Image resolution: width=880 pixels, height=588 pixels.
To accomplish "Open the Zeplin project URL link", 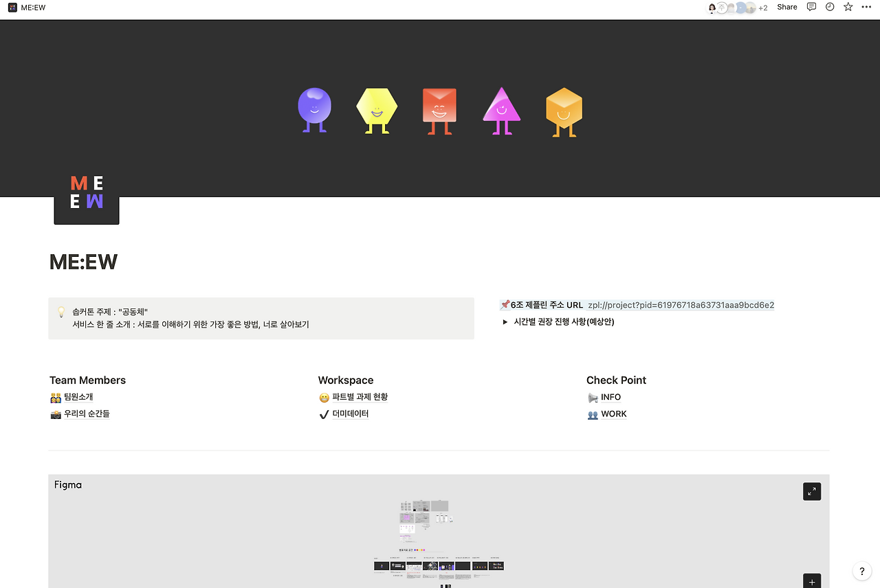I will pyautogui.click(x=681, y=304).
